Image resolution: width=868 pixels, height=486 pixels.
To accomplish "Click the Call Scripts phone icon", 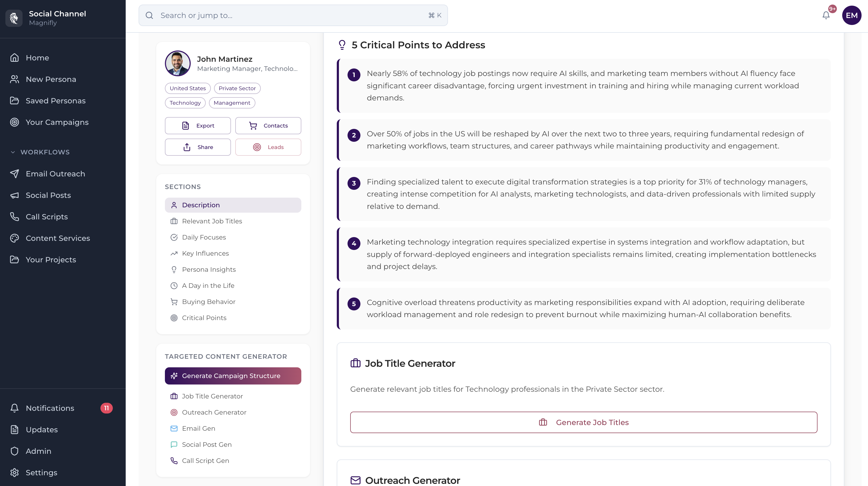I will coord(15,217).
